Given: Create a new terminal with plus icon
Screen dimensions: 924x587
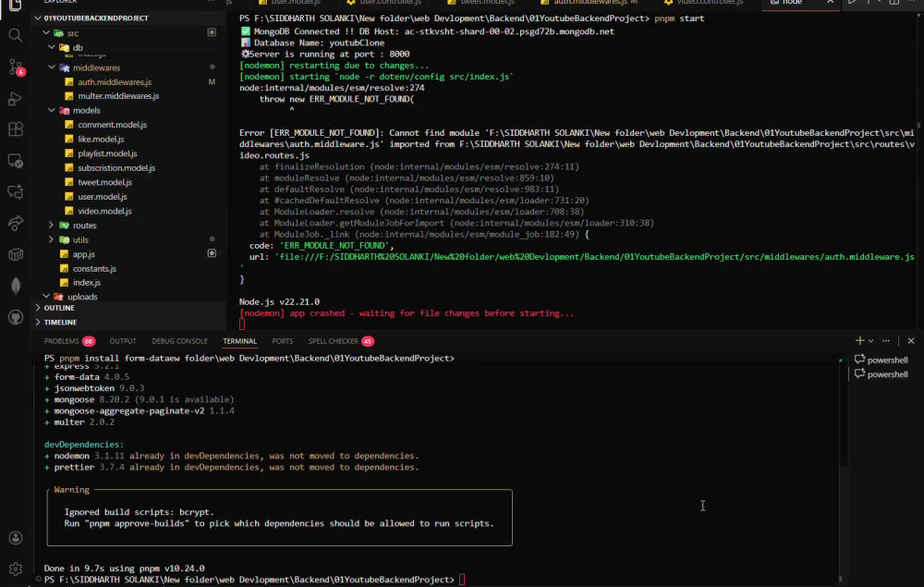Looking at the screenshot, I should point(859,341).
